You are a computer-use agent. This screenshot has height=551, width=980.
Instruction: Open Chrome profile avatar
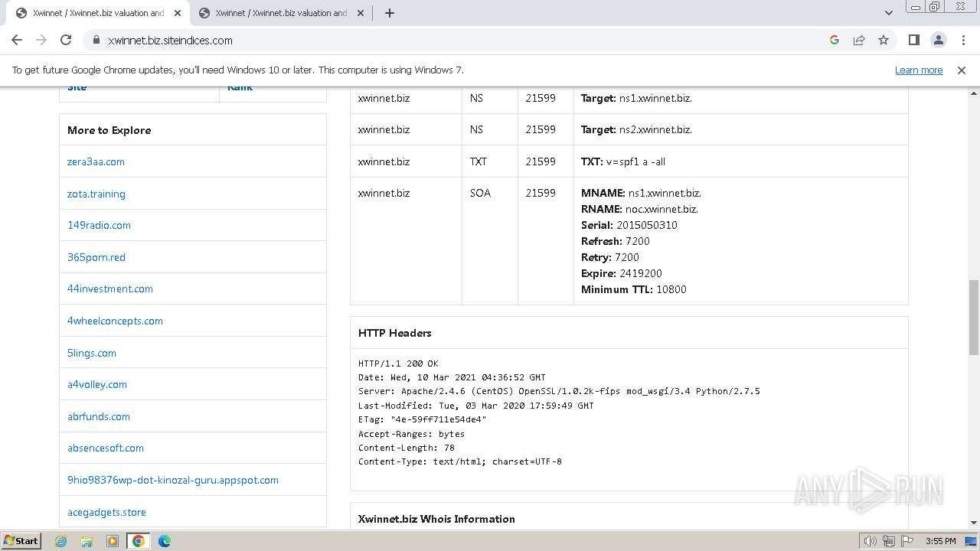(938, 40)
